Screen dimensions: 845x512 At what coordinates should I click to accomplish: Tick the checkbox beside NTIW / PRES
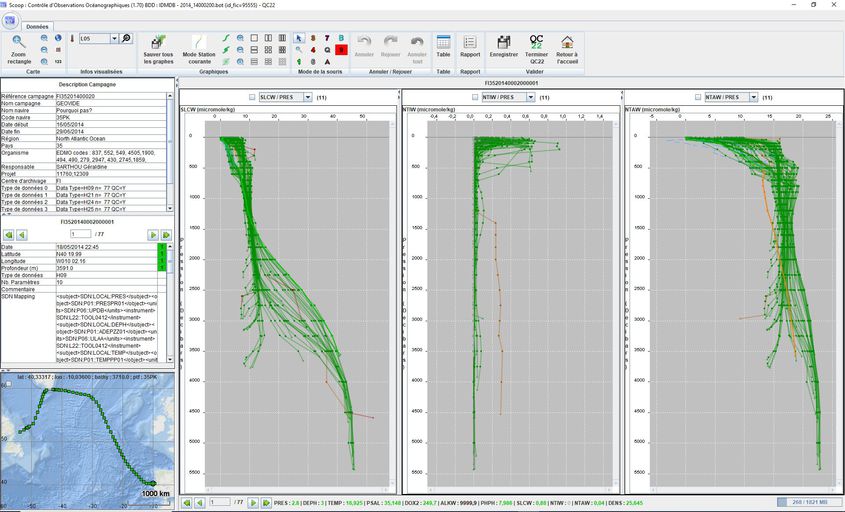(475, 98)
